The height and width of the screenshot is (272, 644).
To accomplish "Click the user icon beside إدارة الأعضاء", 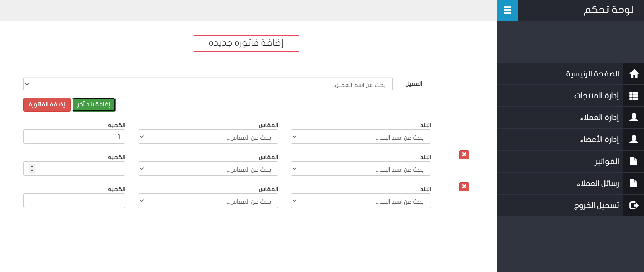I will click(x=634, y=139).
